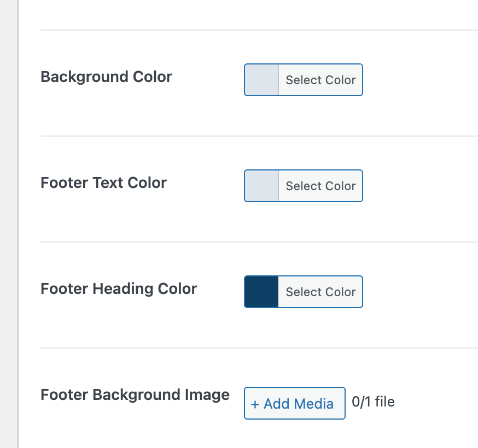
Task: Click the plus icon inside Add Media
Action: (x=258, y=403)
